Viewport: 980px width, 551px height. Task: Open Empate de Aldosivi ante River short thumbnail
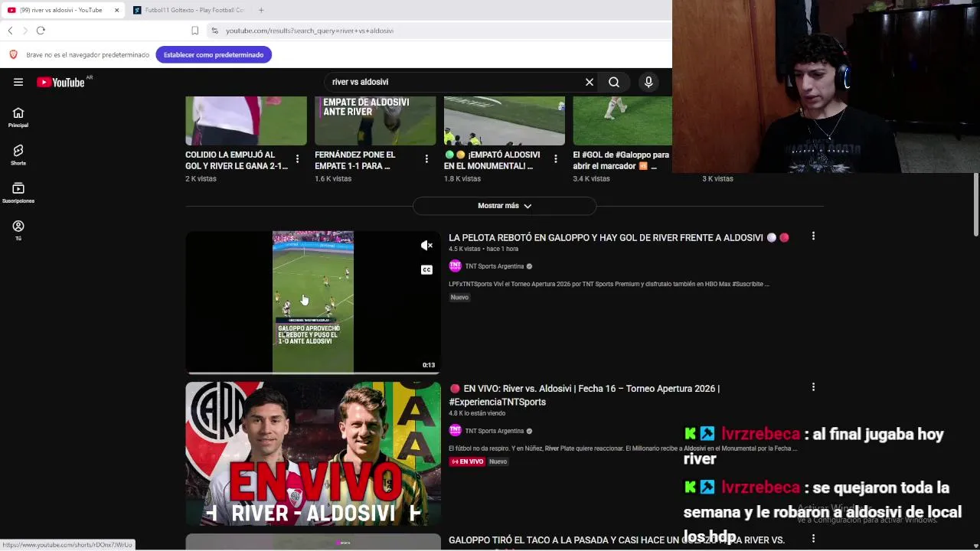pyautogui.click(x=375, y=121)
